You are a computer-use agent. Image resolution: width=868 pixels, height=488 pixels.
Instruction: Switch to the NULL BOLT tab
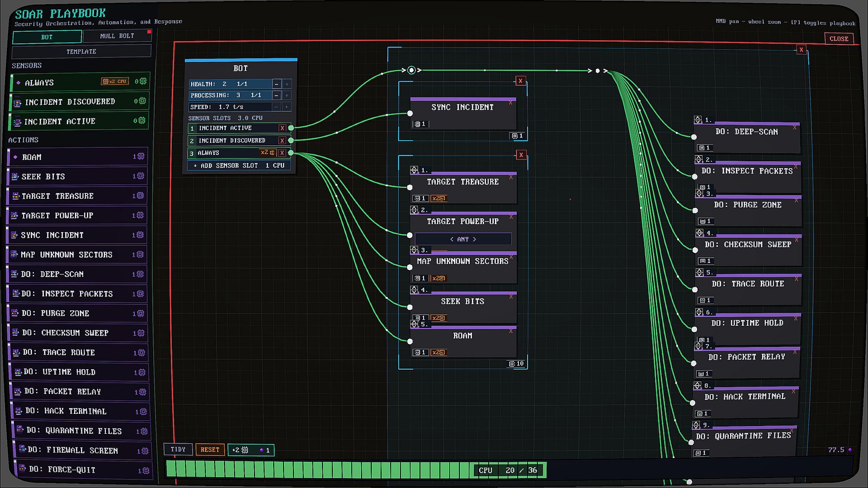[x=117, y=36]
